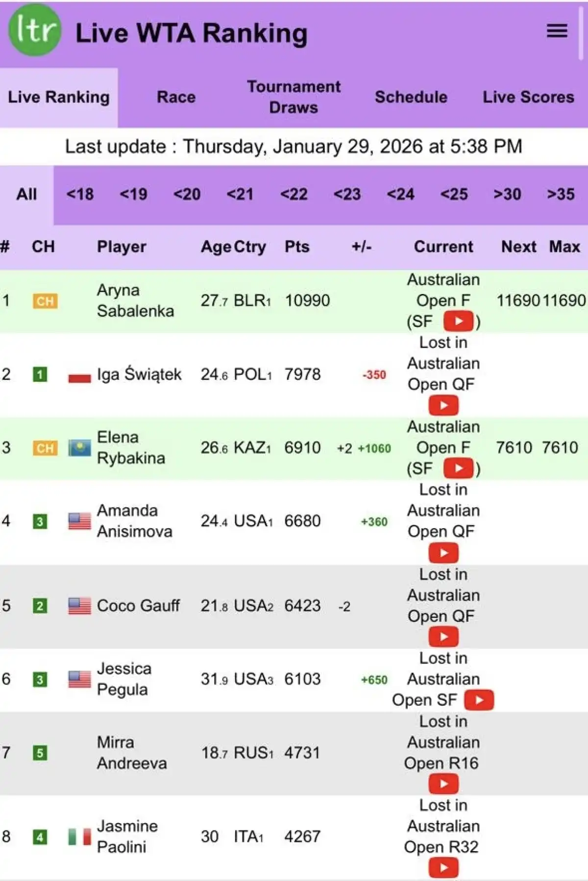
Task: Filter ranking by under 21 age
Action: point(240,195)
